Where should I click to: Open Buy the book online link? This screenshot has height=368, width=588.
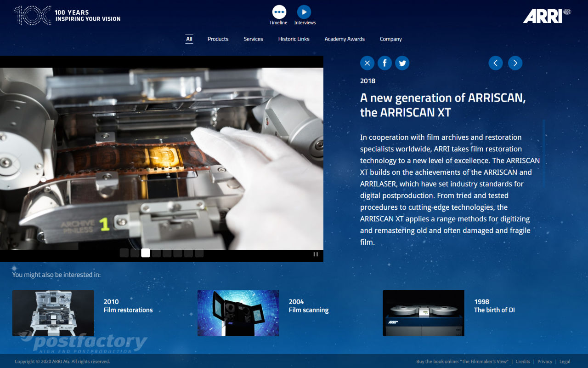tap(462, 362)
